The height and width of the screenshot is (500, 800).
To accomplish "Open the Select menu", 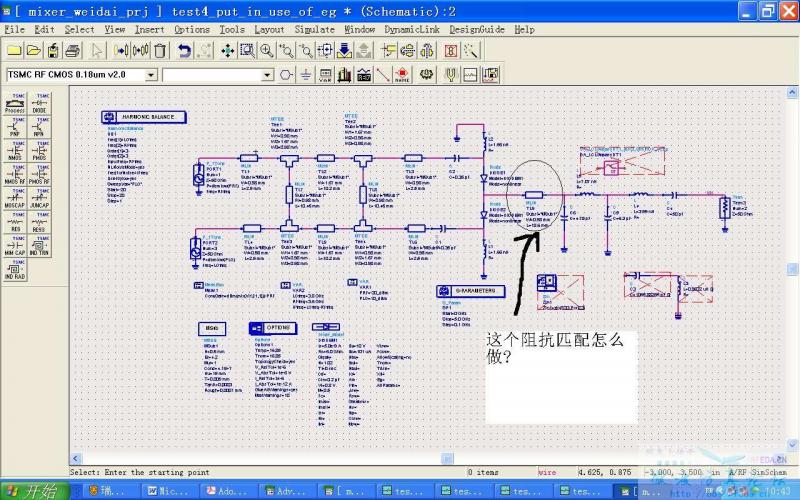I will (79, 30).
